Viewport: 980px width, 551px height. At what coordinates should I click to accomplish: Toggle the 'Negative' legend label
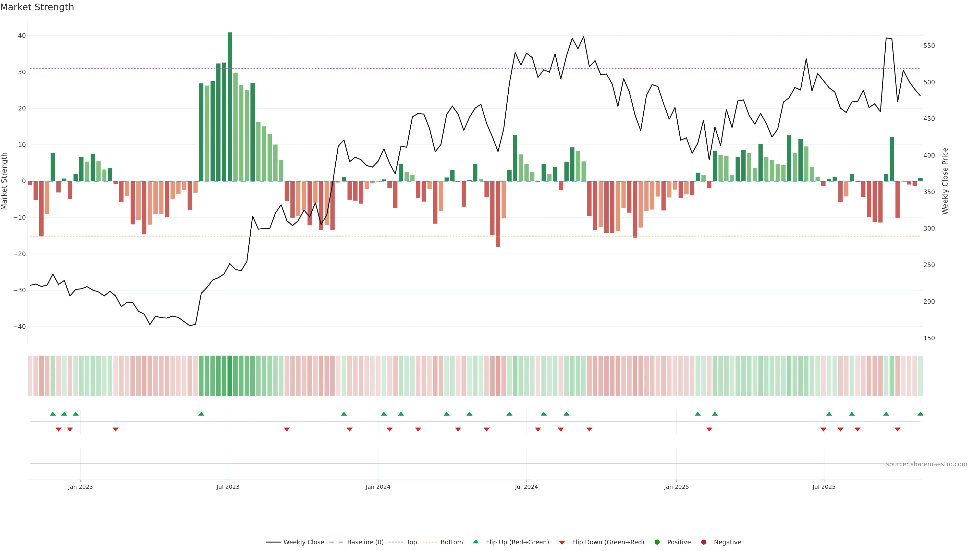click(x=727, y=542)
